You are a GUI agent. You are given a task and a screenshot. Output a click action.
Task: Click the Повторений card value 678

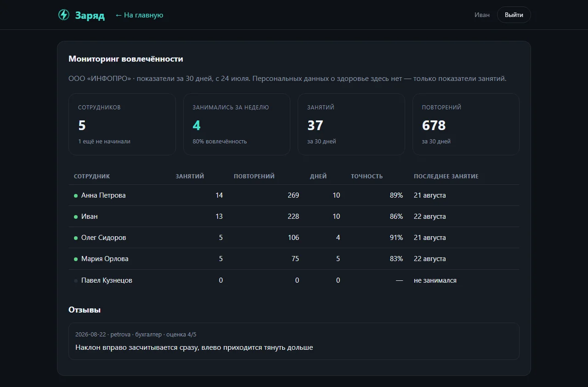(434, 125)
